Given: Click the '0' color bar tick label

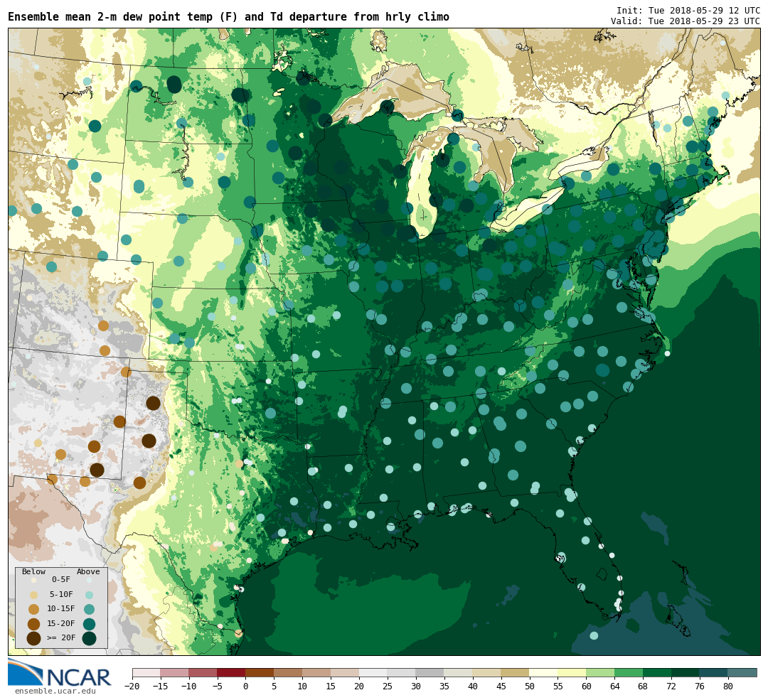Looking at the screenshot, I should [246, 686].
